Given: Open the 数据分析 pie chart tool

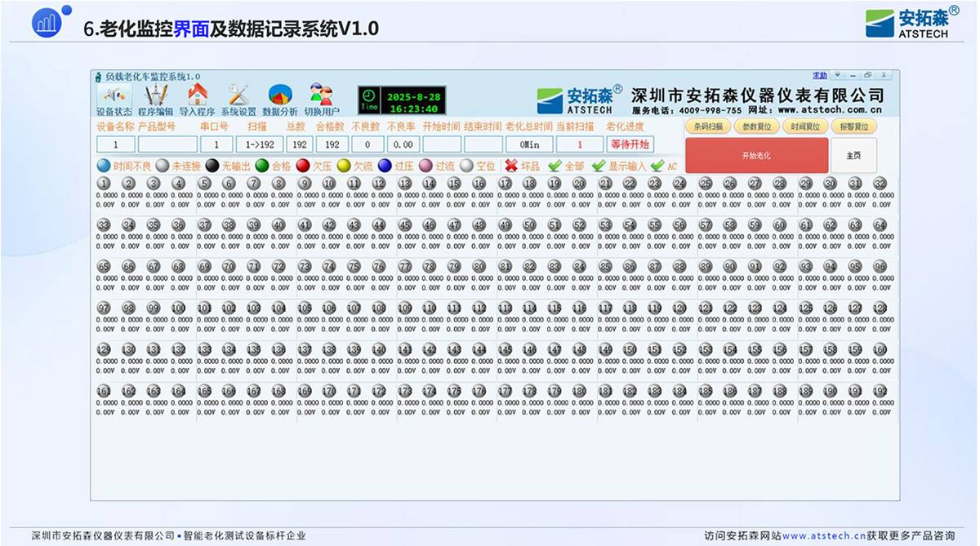Looking at the screenshot, I should tap(280, 100).
